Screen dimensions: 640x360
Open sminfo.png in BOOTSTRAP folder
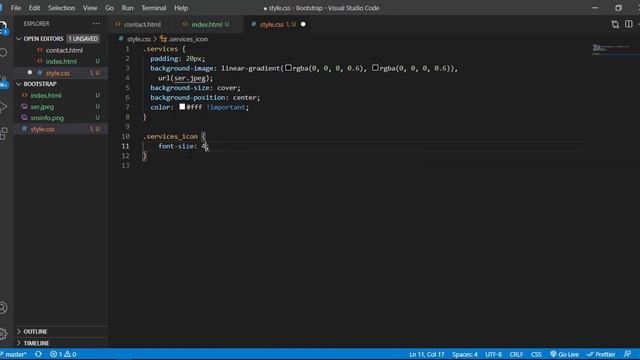(47, 118)
